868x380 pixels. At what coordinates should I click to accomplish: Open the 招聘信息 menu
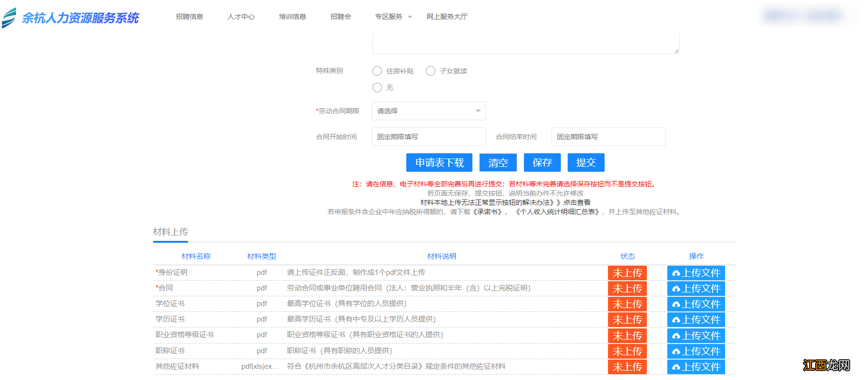click(190, 17)
